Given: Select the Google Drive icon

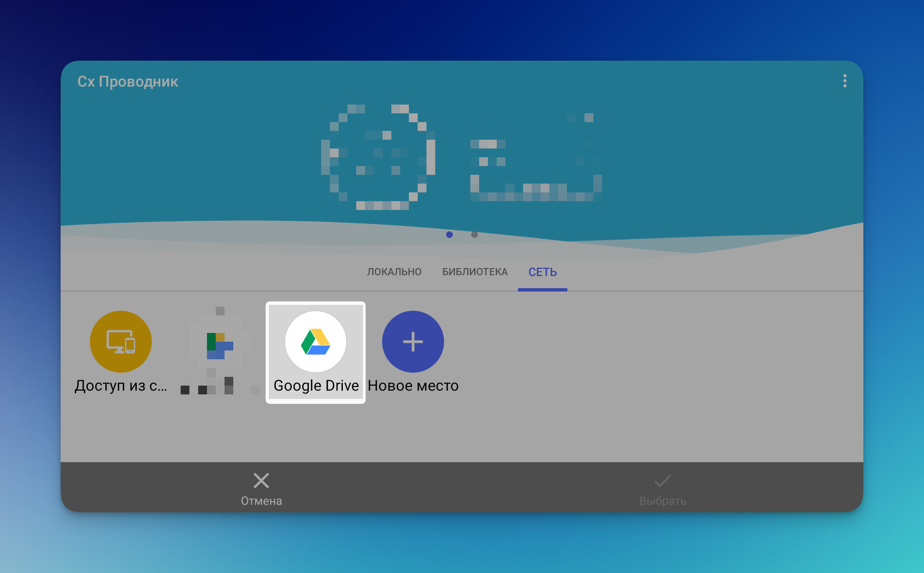Looking at the screenshot, I should coord(316,342).
